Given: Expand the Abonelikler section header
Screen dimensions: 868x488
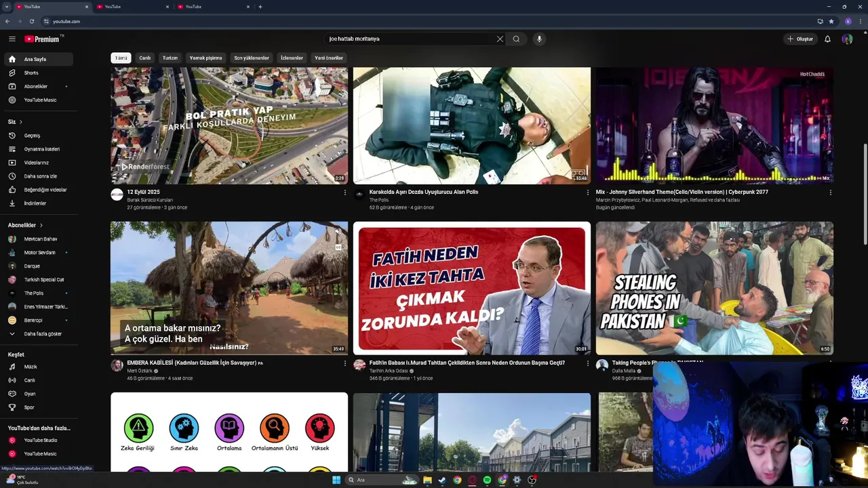Looking at the screenshot, I should pos(25,225).
